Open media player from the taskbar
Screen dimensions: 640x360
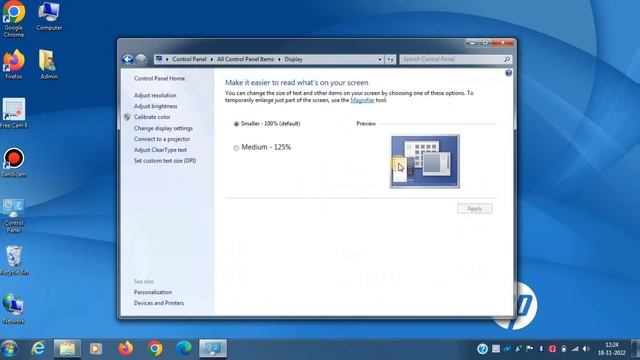96,349
